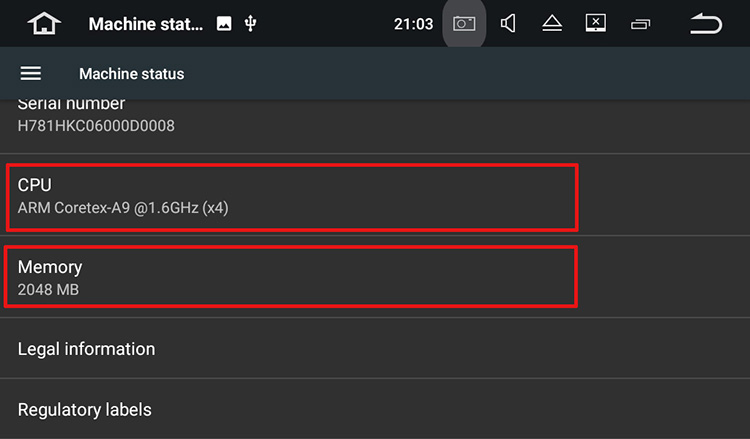The width and height of the screenshot is (750, 439).
Task: Click the Machine status header title
Action: (x=131, y=73)
